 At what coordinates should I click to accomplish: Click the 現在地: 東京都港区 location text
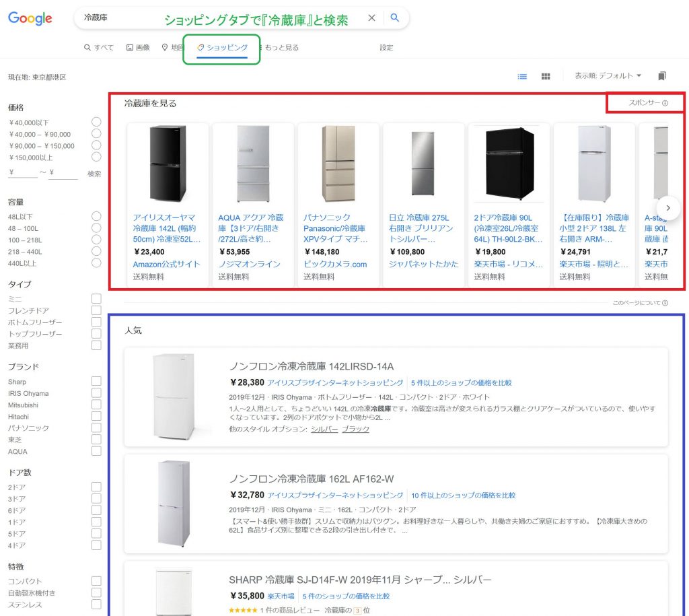37,77
